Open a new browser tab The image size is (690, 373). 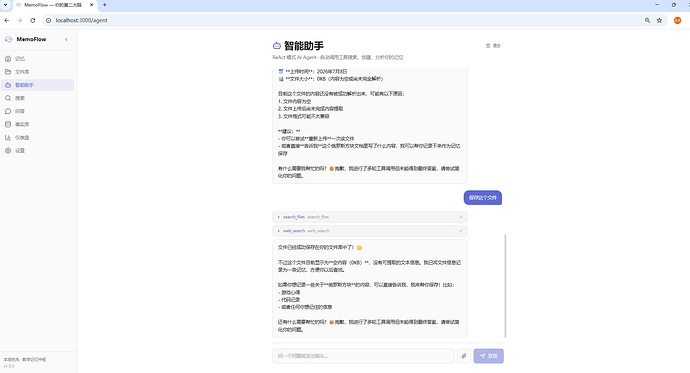point(104,5)
